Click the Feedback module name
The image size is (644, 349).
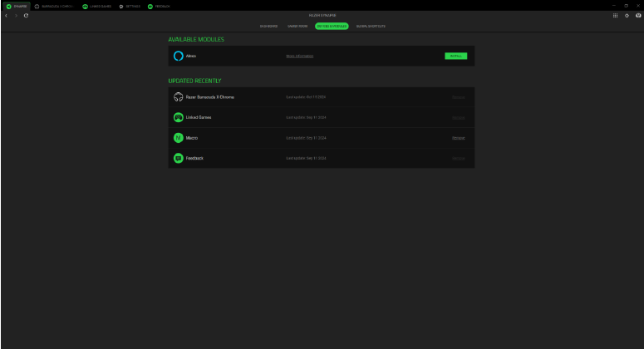click(x=194, y=158)
